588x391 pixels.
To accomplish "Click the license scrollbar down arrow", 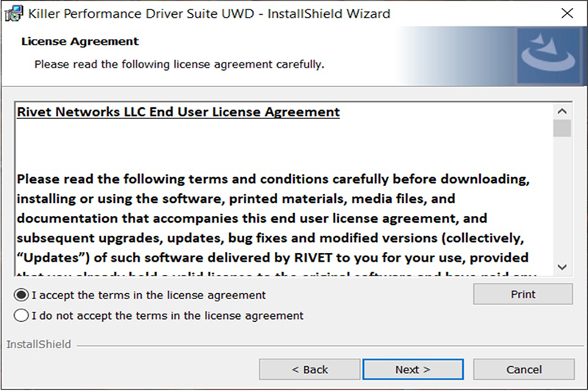I will (562, 266).
